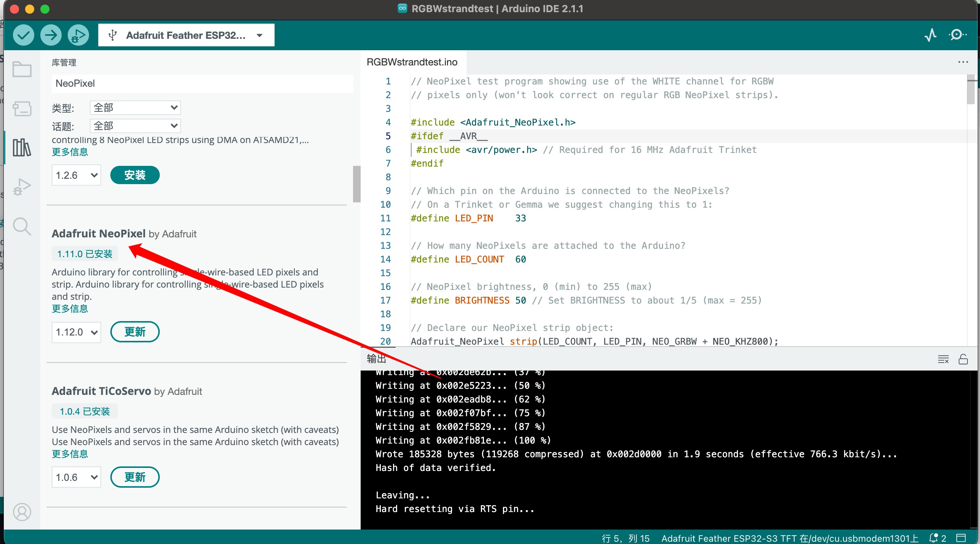Viewport: 980px width, 544px height.
Task: Start debugging with the Debug button
Action: pyautogui.click(x=78, y=35)
